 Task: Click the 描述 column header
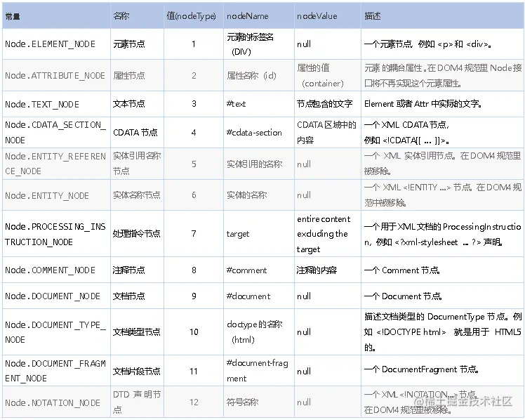pos(443,15)
